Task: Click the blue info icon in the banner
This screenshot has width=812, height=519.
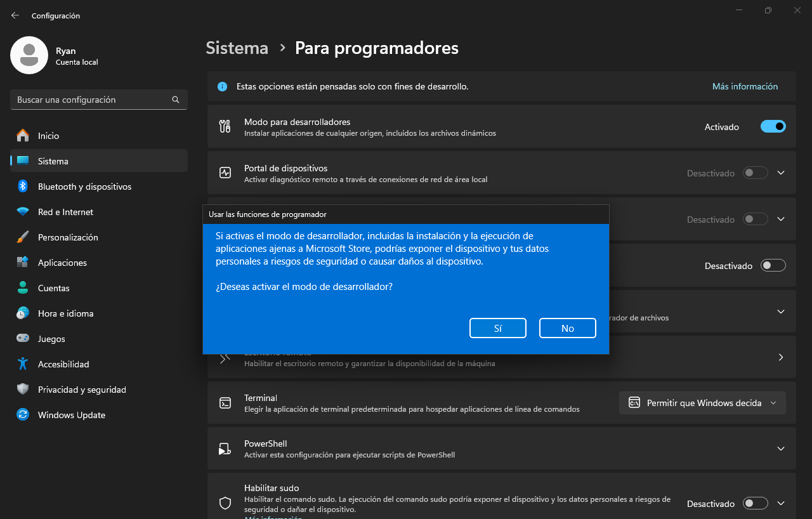Action: coord(222,86)
